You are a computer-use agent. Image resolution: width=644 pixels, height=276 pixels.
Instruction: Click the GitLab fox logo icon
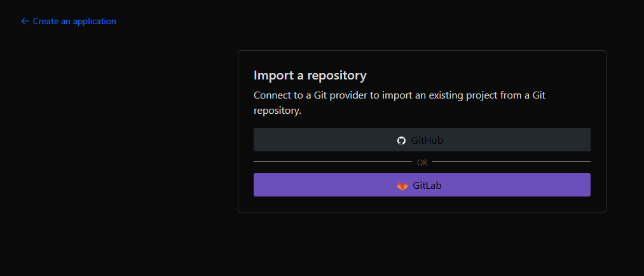click(x=402, y=186)
